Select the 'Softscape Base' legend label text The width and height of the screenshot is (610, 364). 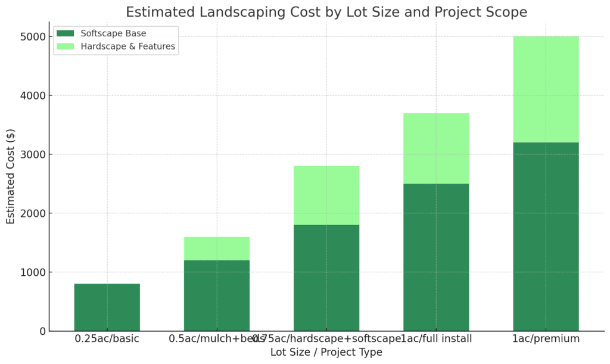113,33
